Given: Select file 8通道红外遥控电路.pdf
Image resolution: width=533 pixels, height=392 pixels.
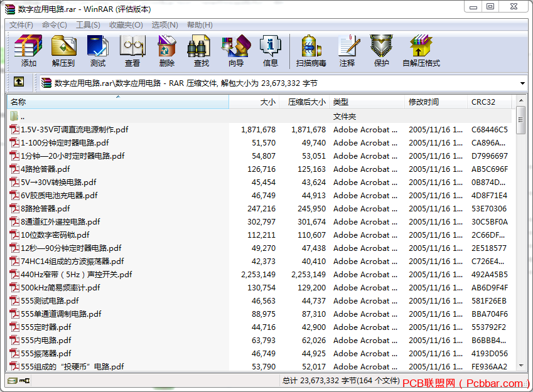Looking at the screenshot, I should [x=60, y=221].
